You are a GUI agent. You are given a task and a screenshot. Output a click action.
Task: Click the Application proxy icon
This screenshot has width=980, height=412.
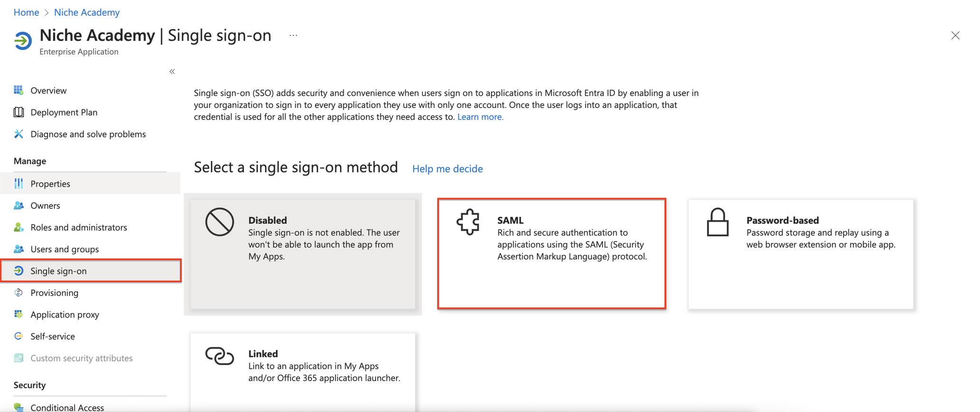coord(19,314)
